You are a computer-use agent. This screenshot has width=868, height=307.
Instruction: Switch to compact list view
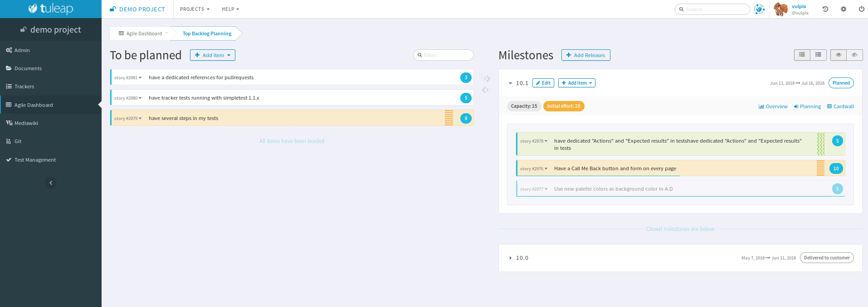click(802, 55)
